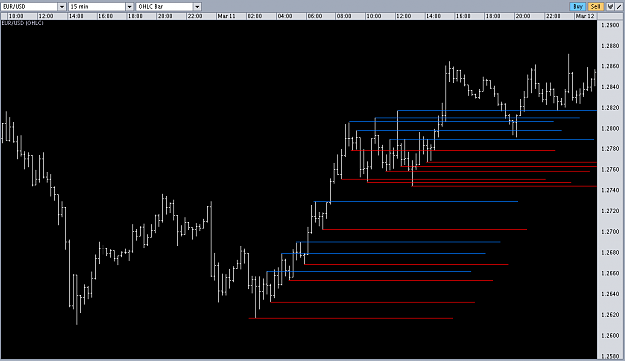The image size is (625, 361).
Task: Click the Mar 12 date label on time axis
Action: click(x=585, y=16)
